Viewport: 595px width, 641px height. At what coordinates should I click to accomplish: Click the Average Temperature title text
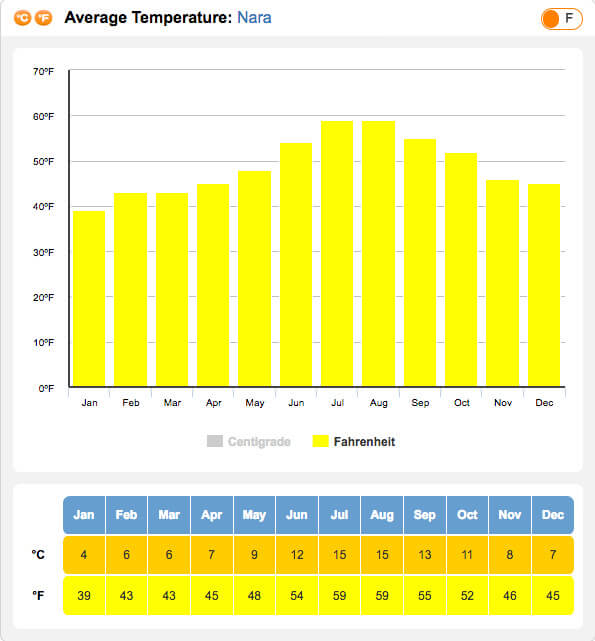coord(148,18)
